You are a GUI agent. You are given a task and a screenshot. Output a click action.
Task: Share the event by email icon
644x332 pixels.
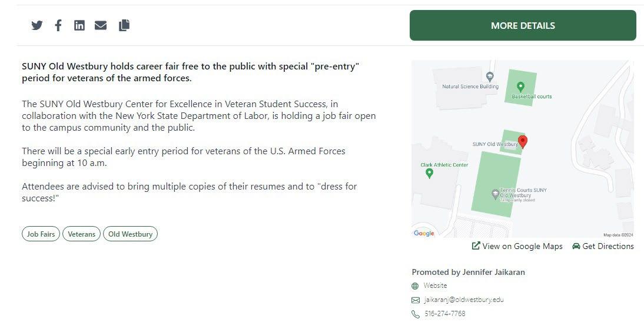[101, 25]
